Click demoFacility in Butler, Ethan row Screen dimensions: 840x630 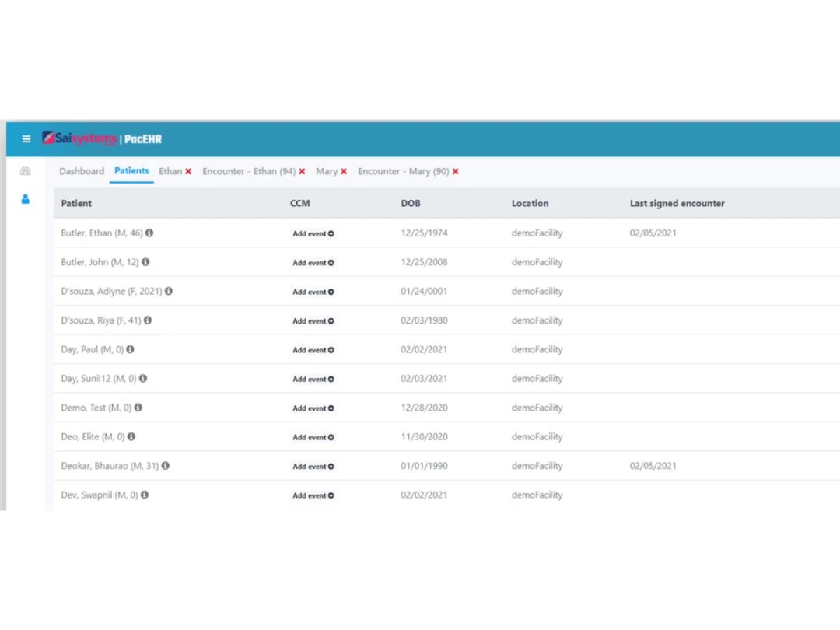coord(537,233)
